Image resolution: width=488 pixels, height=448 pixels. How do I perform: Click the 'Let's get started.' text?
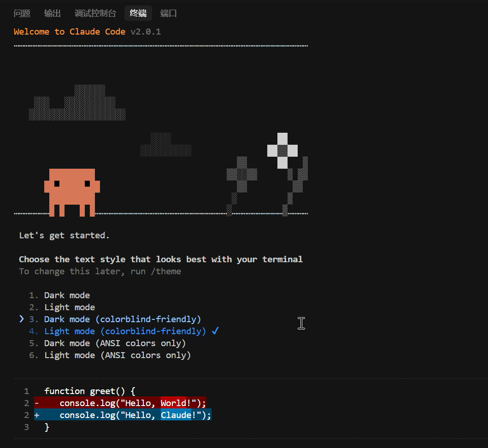pyautogui.click(x=64, y=236)
